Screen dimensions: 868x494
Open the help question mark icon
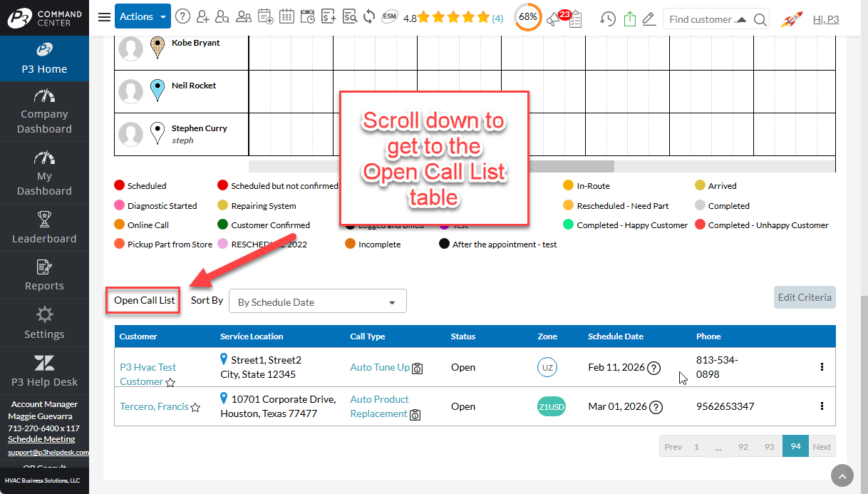click(183, 17)
